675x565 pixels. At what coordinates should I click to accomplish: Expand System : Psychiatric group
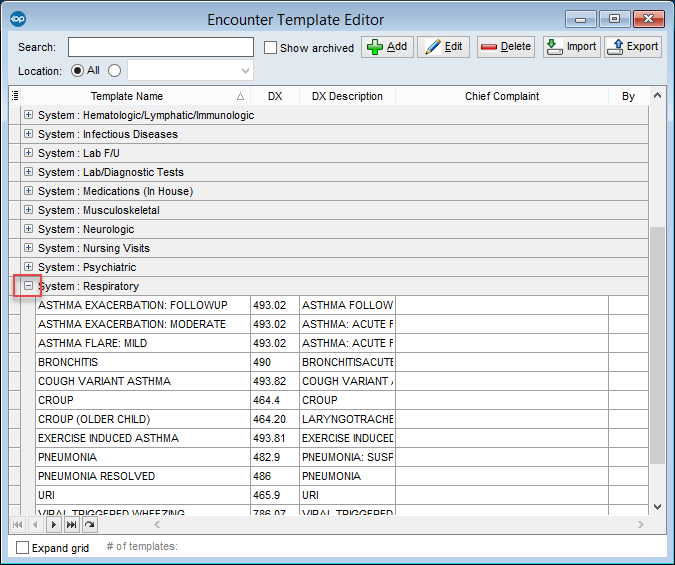pos(28,267)
